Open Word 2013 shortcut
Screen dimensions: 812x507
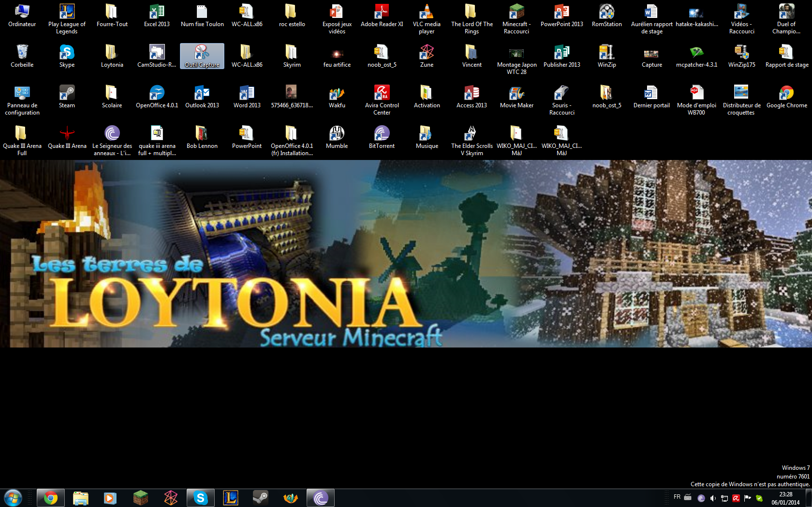[x=247, y=97]
